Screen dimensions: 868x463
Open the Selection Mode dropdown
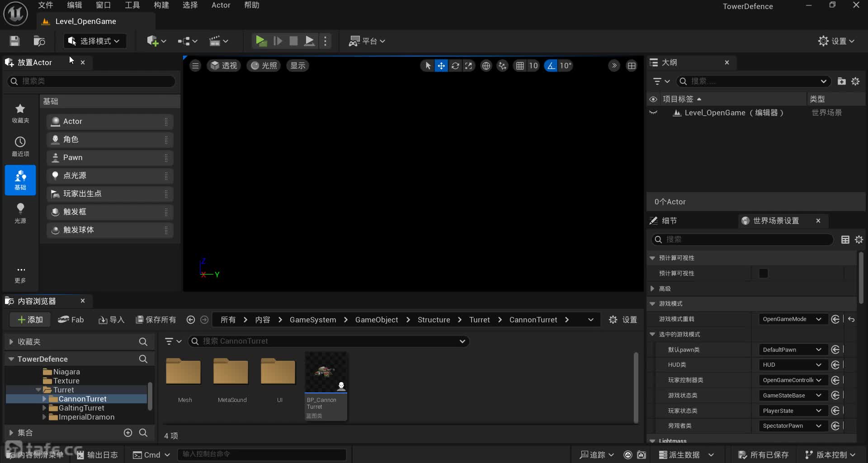pyautogui.click(x=94, y=41)
